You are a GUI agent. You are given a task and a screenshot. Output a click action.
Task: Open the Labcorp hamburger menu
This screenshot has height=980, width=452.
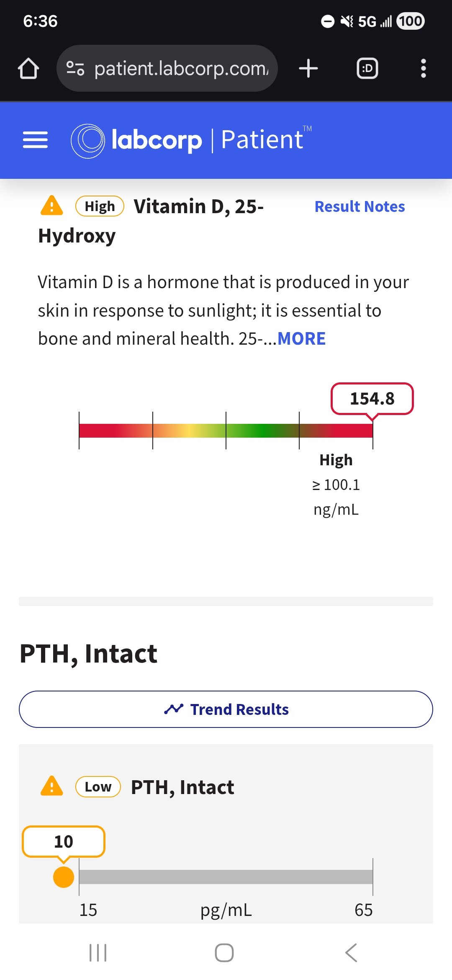[35, 140]
